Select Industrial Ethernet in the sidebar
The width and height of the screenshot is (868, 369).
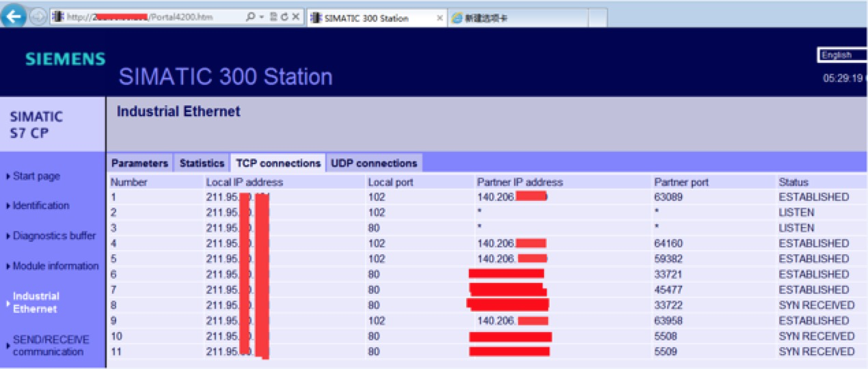[x=36, y=303]
